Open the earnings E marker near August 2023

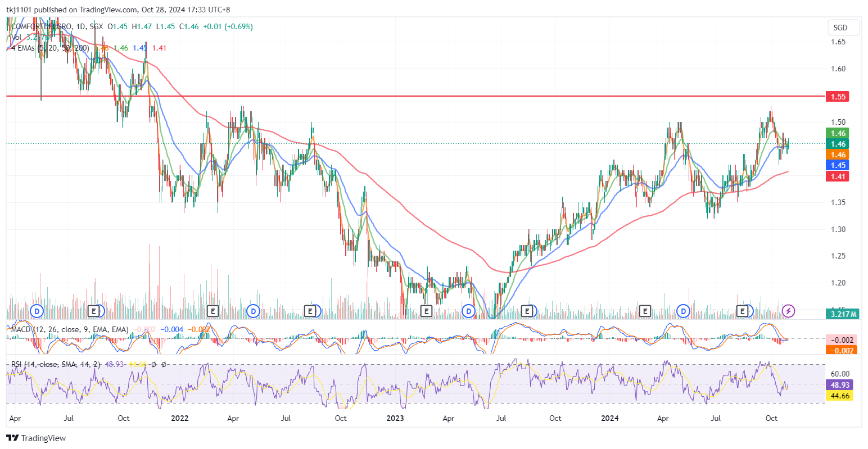click(527, 311)
